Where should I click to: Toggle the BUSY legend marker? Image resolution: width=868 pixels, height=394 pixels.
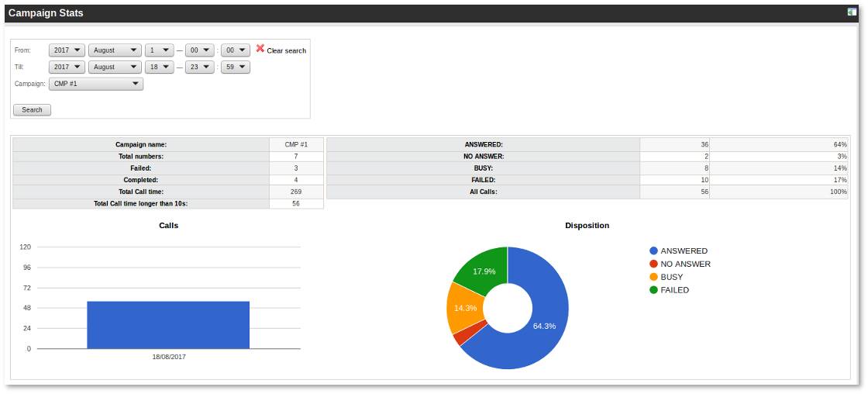tap(653, 277)
